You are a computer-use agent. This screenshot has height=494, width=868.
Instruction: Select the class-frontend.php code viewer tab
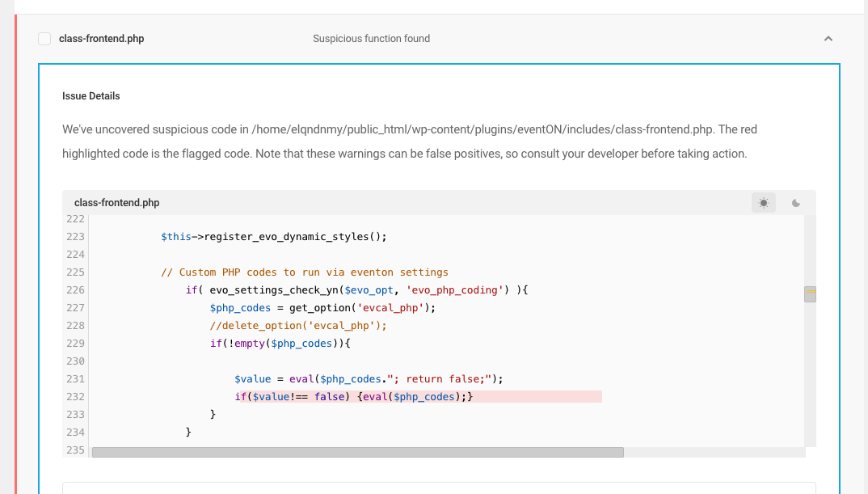tap(117, 203)
